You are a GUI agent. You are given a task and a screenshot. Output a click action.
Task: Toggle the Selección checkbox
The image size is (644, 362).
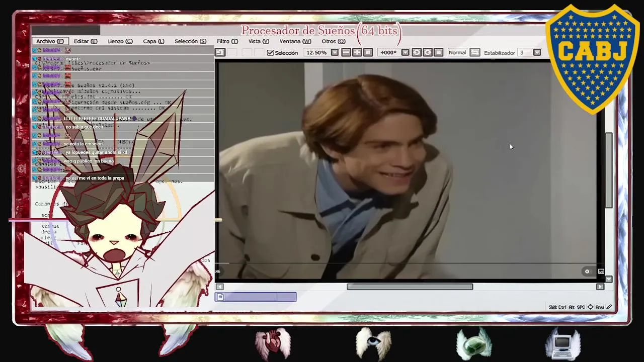[270, 53]
